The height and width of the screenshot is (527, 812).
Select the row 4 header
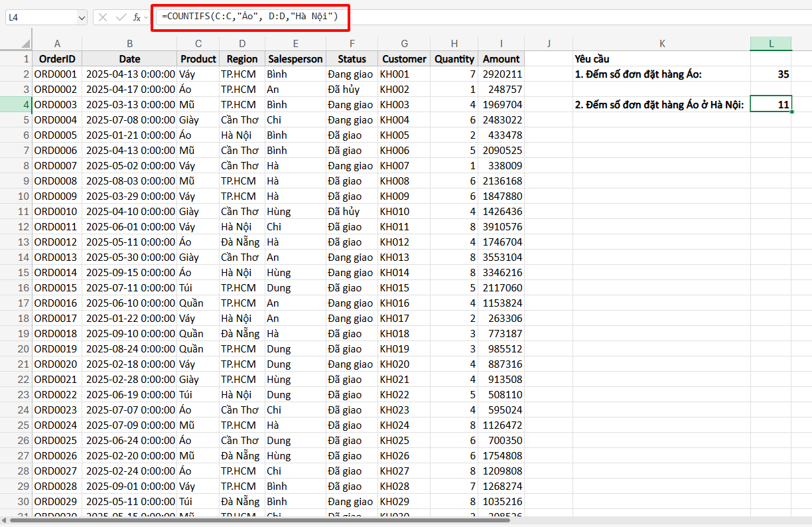(16, 104)
